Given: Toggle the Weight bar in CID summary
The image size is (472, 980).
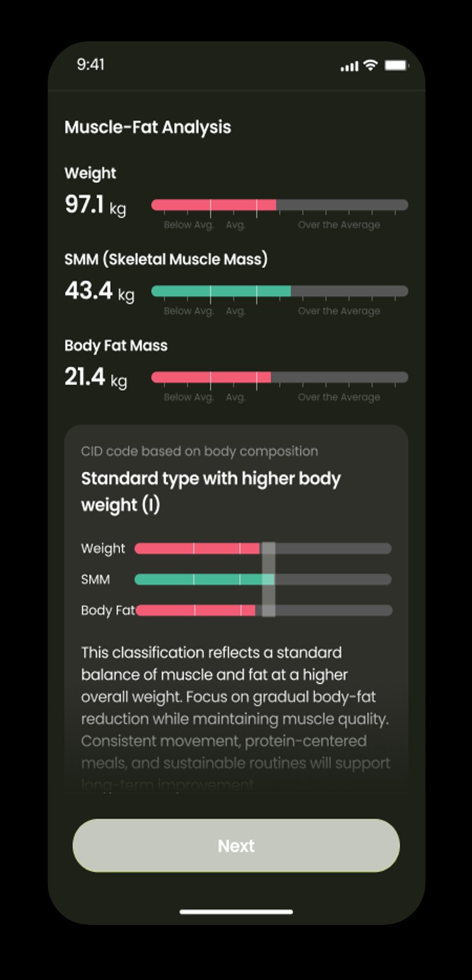Looking at the screenshot, I should pos(264,548).
